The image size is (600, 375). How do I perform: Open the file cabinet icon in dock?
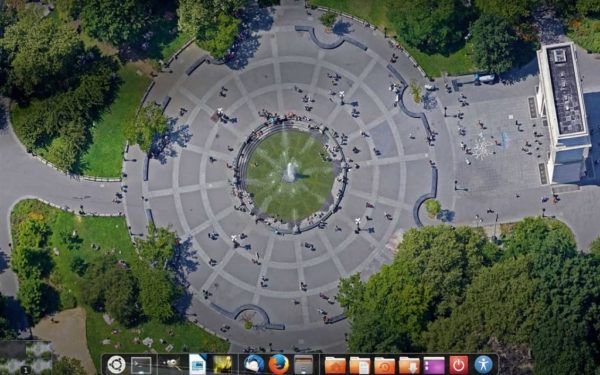point(303,365)
